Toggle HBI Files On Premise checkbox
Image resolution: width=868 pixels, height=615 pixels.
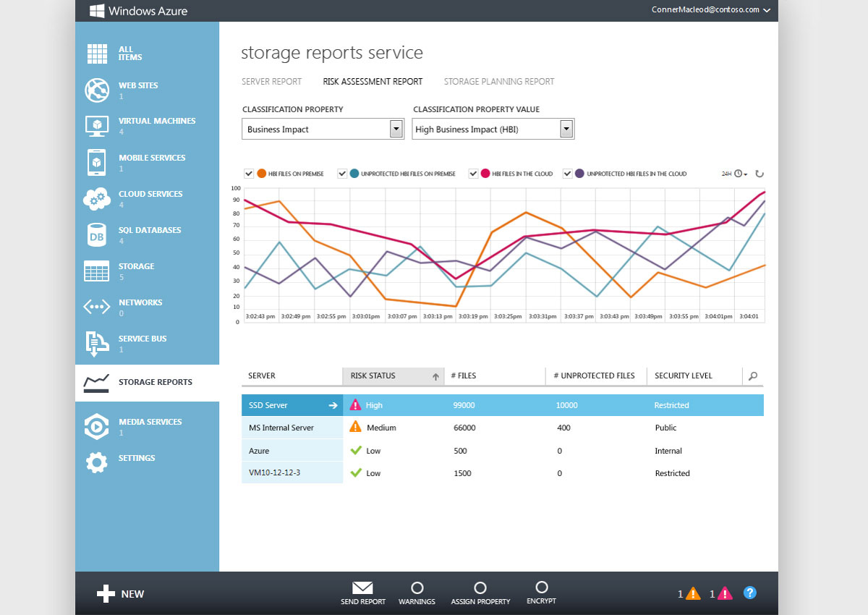coord(249,174)
